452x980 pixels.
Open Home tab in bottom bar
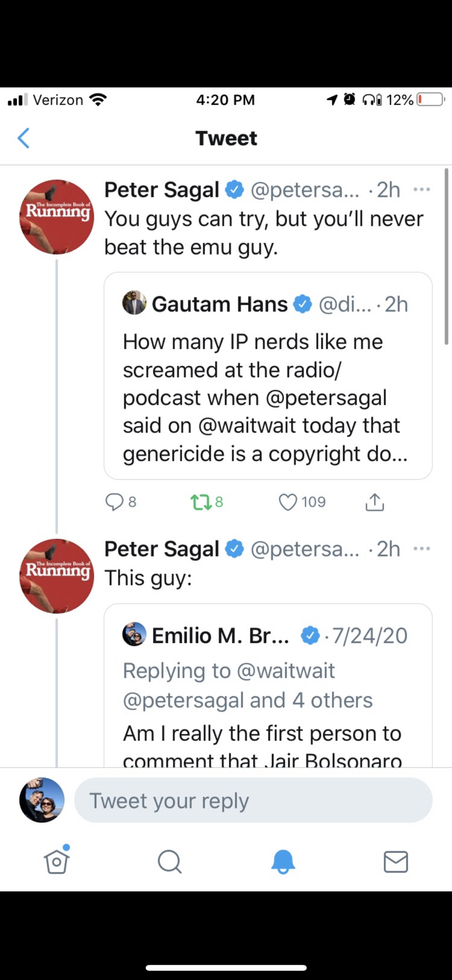[x=56, y=861]
